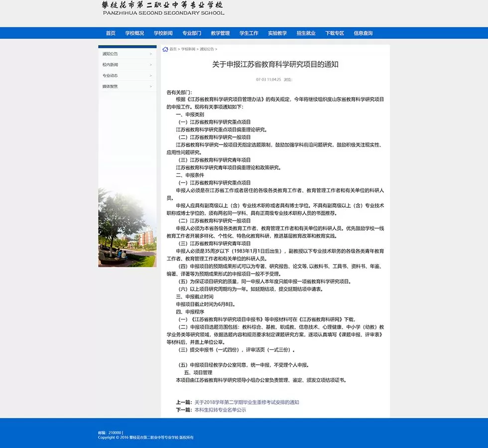
Task: Click 通知公告 breadcrumb link
Action: [x=207, y=49]
